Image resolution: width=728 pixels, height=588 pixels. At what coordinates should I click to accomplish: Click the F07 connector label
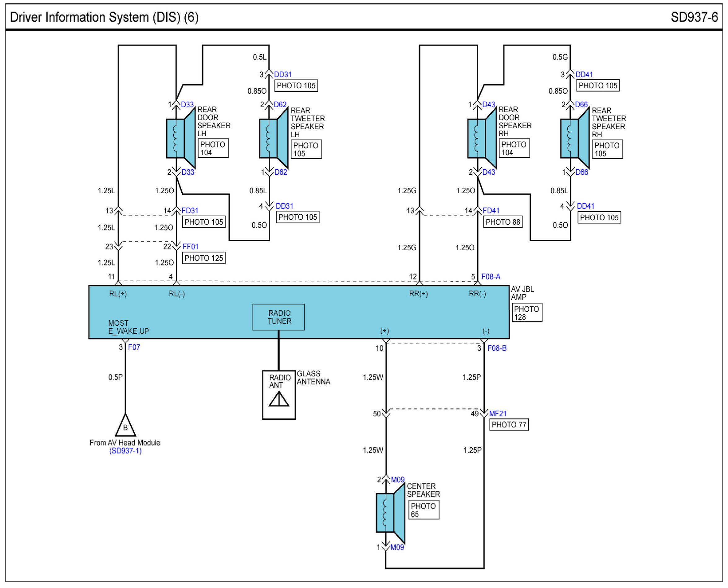(x=134, y=347)
